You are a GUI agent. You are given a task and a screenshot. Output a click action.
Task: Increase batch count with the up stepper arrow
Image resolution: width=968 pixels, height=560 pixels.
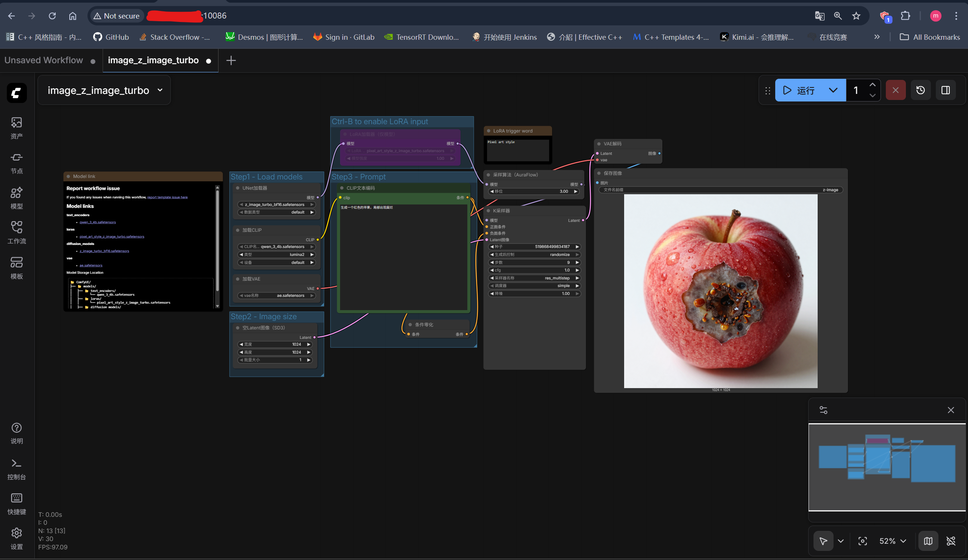click(872, 84)
